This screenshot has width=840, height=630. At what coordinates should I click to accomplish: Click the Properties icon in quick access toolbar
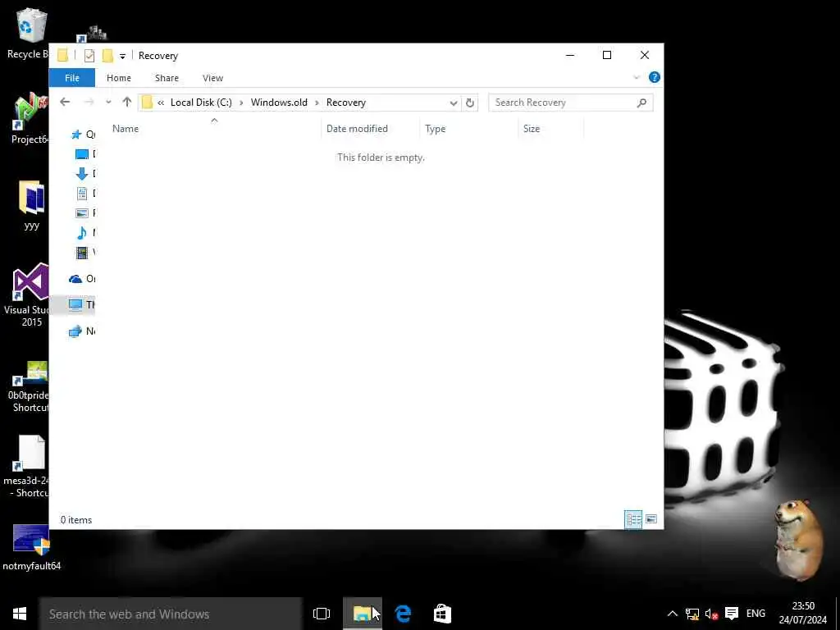click(x=89, y=55)
